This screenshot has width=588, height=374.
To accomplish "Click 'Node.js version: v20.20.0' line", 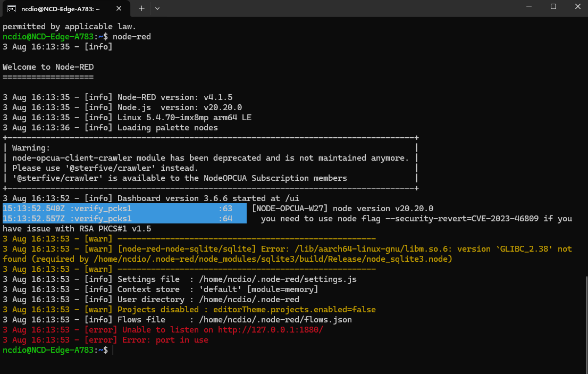I will [122, 107].
